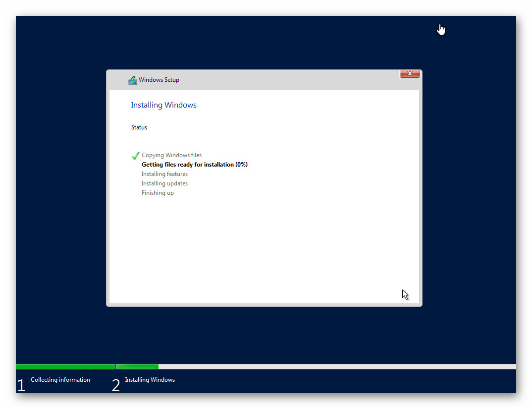Screen dimensions: 532x409
Task: Select the 'Windows Setup' title text
Action: click(x=159, y=80)
